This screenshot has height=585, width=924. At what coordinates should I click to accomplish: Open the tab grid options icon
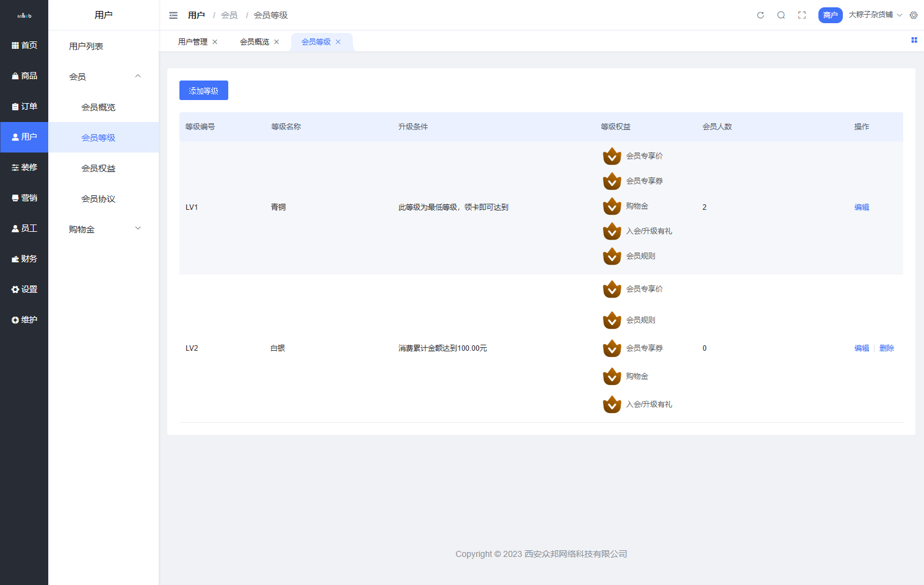914,40
